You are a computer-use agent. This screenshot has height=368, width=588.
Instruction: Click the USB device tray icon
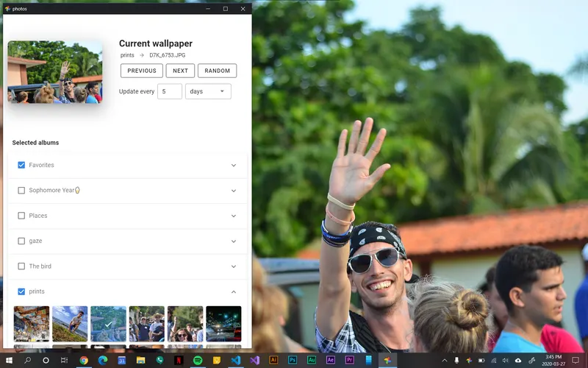[456, 361]
